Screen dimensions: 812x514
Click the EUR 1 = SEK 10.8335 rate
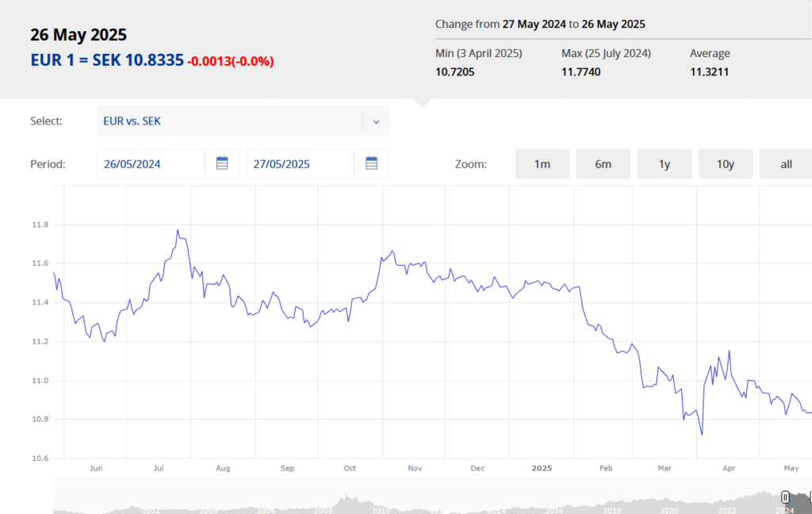(x=107, y=60)
